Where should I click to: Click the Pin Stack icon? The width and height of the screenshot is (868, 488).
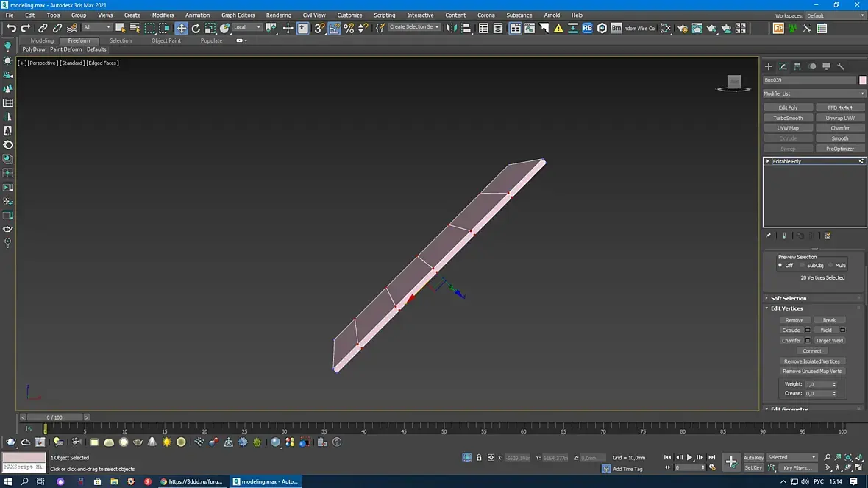[769, 236]
